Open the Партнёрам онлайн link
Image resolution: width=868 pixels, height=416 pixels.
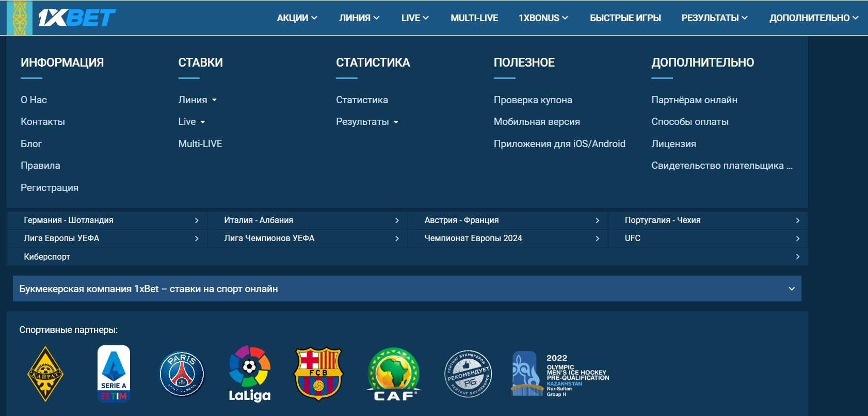pyautogui.click(x=694, y=100)
